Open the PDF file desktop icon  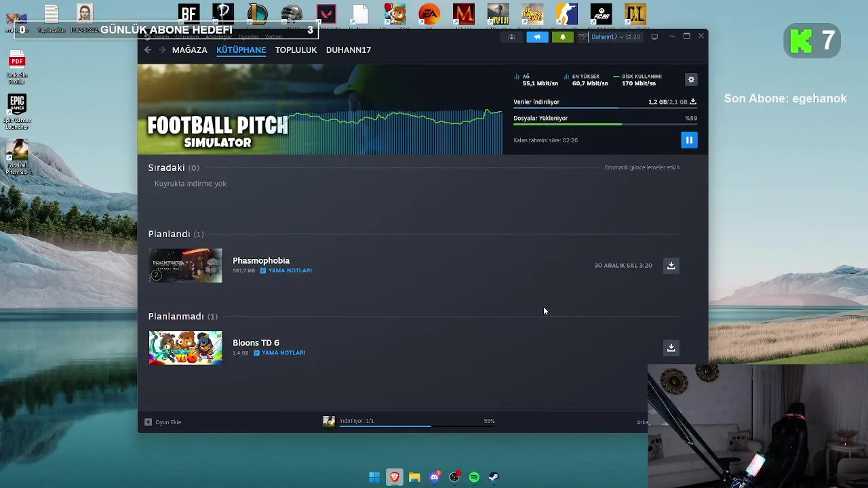17,68
